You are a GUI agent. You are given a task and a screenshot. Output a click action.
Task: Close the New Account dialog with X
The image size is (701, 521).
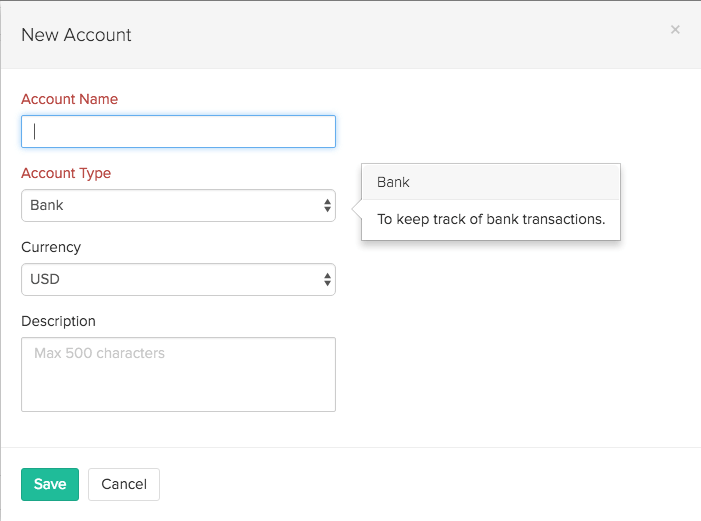(x=675, y=30)
